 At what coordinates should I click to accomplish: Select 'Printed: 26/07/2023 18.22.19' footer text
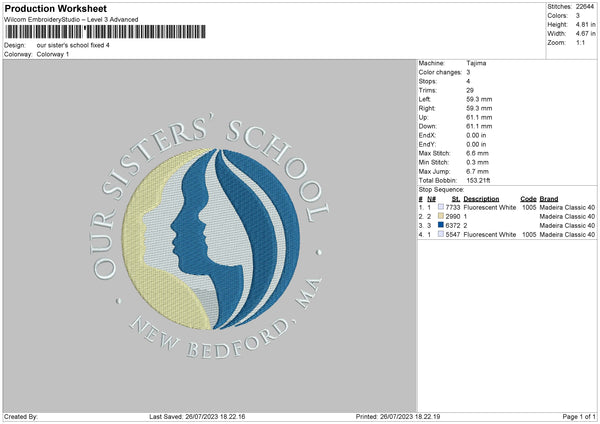click(398, 416)
